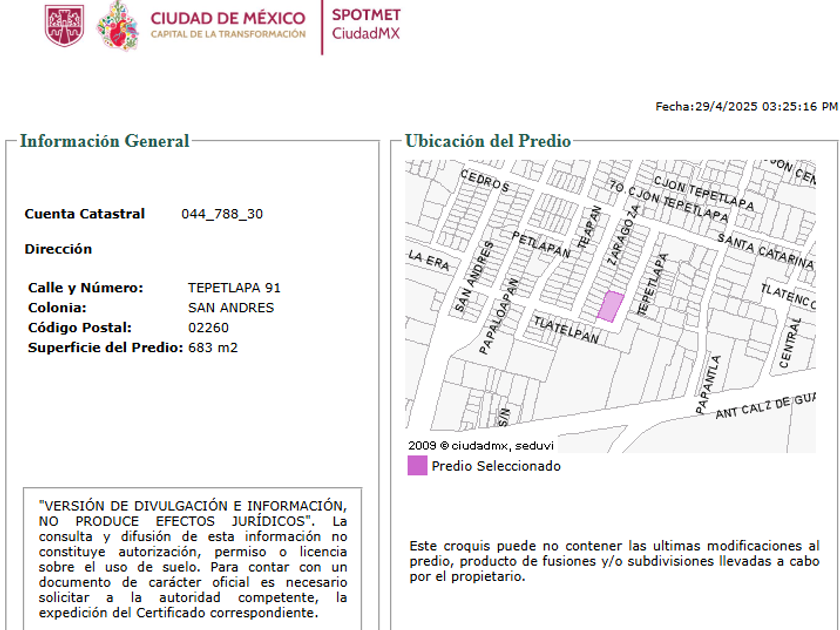Click the PAPANTLA street label on map
Image resolution: width=840 pixels, height=630 pixels.
[709, 384]
